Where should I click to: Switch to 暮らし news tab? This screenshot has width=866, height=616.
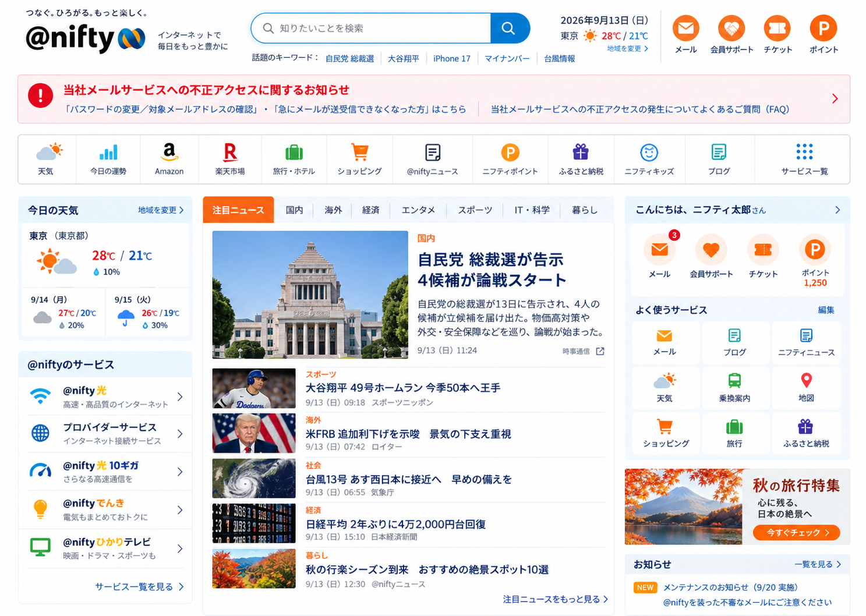point(585,210)
